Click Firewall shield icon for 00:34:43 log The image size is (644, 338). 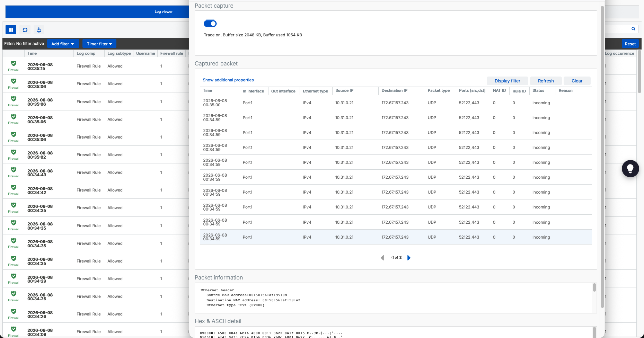(14, 170)
